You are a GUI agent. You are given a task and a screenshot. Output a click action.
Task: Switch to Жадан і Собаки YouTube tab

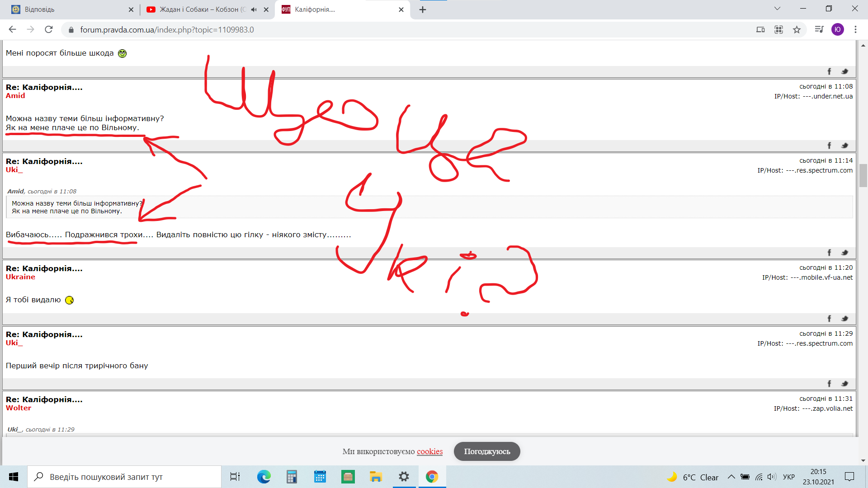coord(199,9)
